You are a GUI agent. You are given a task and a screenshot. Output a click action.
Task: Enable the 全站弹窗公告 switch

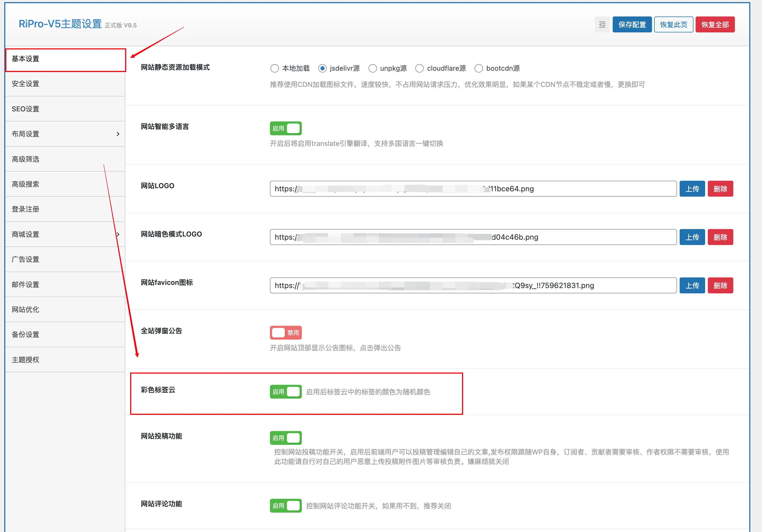[285, 332]
